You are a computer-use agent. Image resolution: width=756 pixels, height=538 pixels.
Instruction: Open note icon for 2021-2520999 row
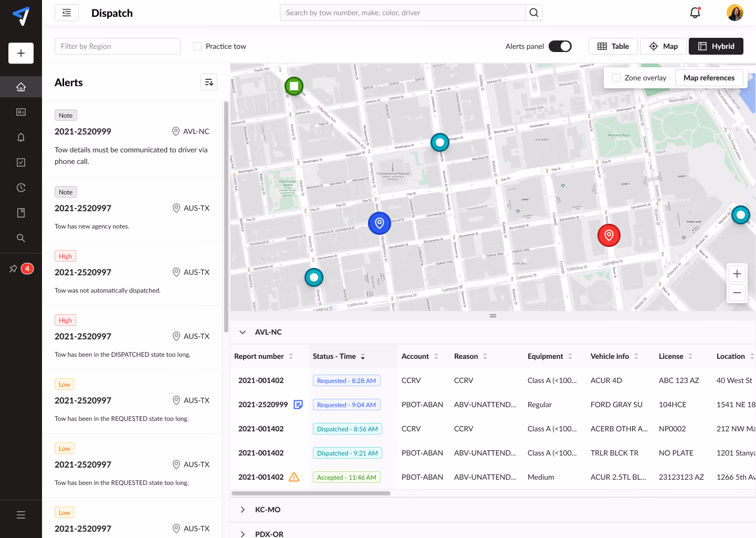coord(298,405)
